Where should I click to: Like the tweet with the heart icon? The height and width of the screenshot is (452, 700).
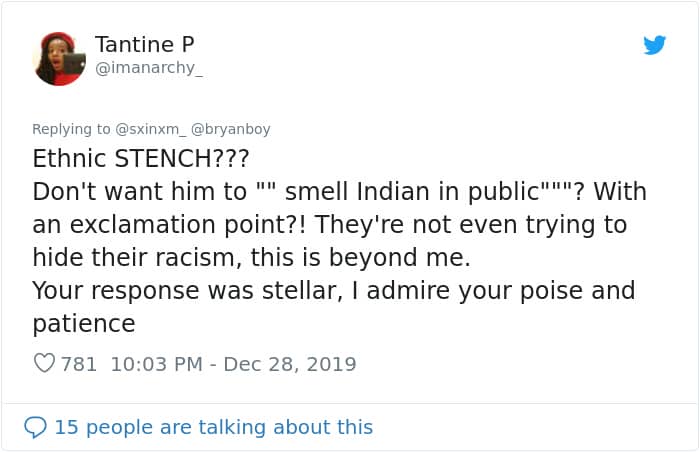point(44,364)
